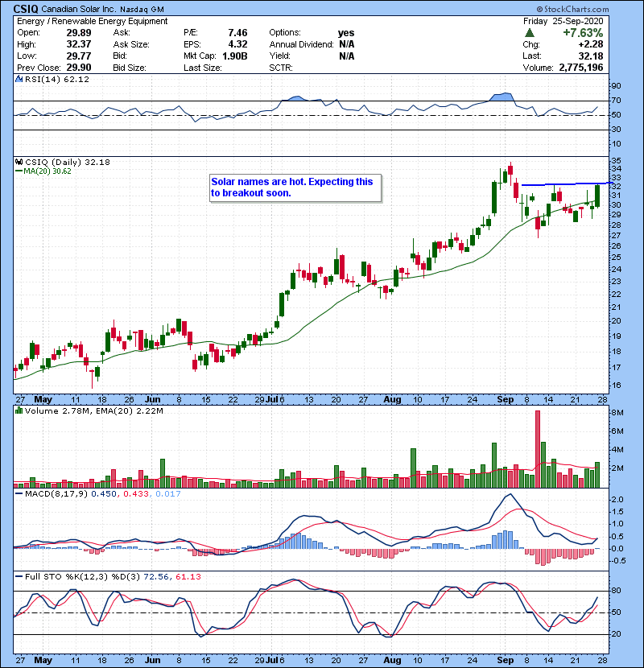Click the Yield N/A value

[x=346, y=56]
